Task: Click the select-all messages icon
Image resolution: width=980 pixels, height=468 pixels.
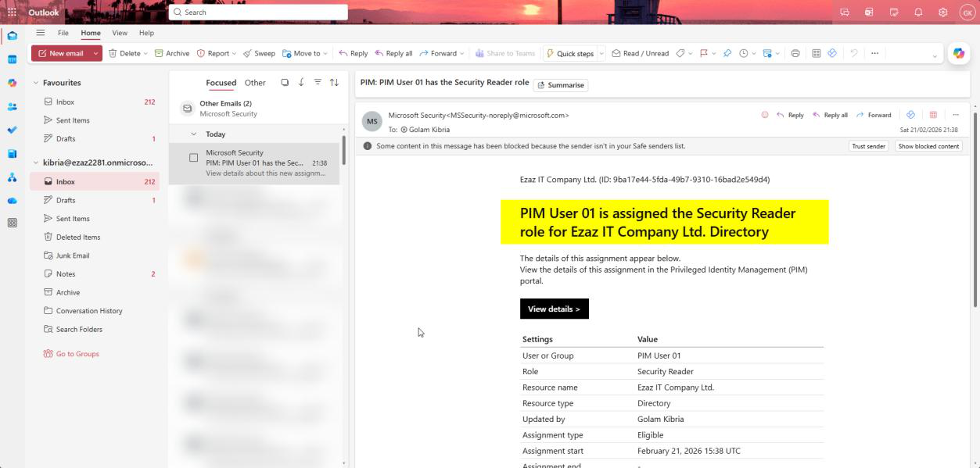Action: (x=285, y=82)
